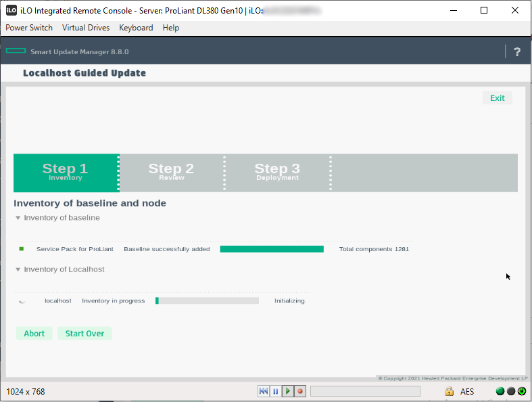Viewport: 532px width, 402px height.
Task: Click the HPE logo beside Smart Update Manager
Action: (16, 51)
